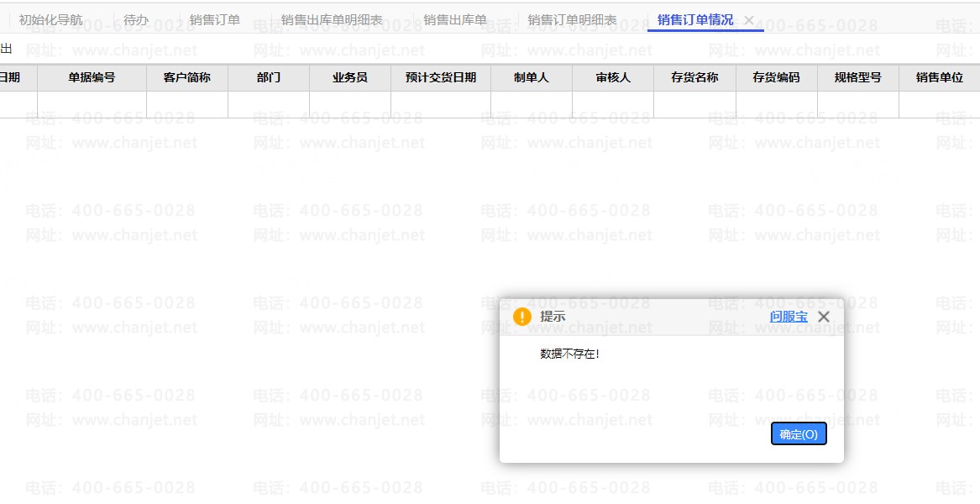The height and width of the screenshot is (504, 980).
Task: Select the 销售单位 column header
Action: coord(940,77)
